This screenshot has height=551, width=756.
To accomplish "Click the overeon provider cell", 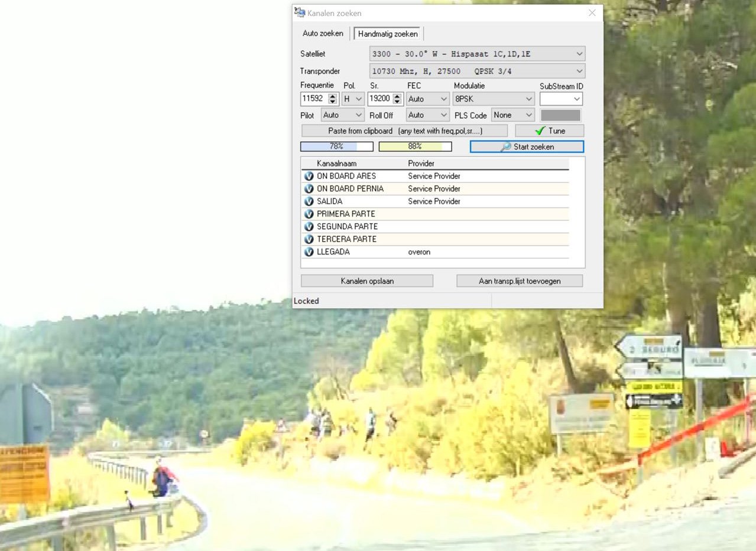I will coord(419,252).
